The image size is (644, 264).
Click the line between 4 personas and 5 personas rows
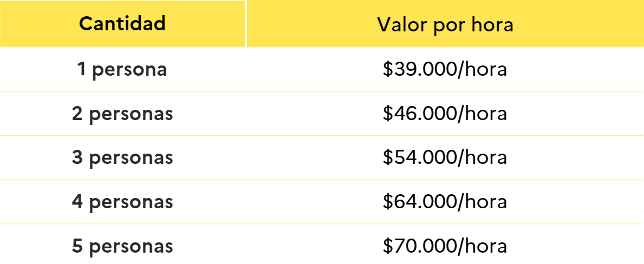[322, 224]
